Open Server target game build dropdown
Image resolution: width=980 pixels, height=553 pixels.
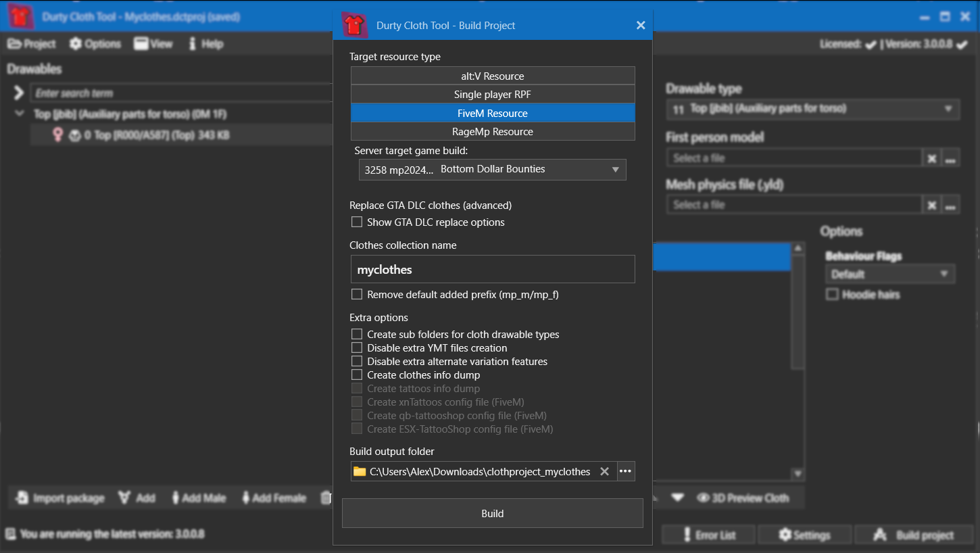492,170
